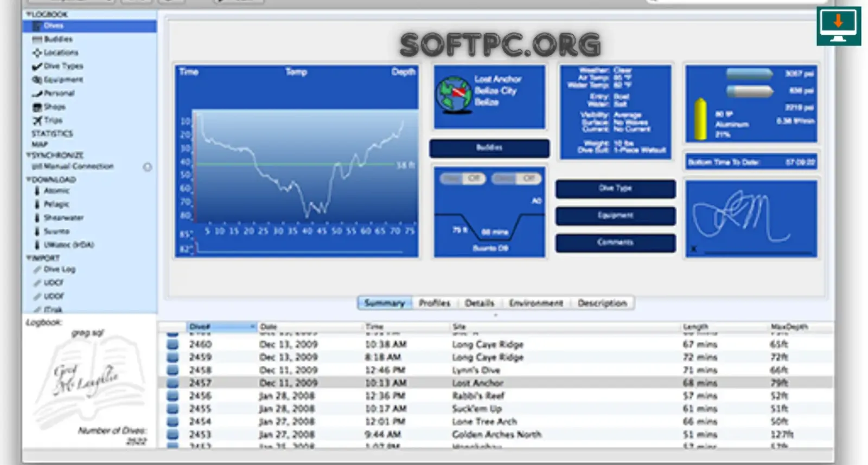Image resolution: width=868 pixels, height=465 pixels.
Task: Collapse the DOWNLOAD section triangle
Action: pos(29,179)
